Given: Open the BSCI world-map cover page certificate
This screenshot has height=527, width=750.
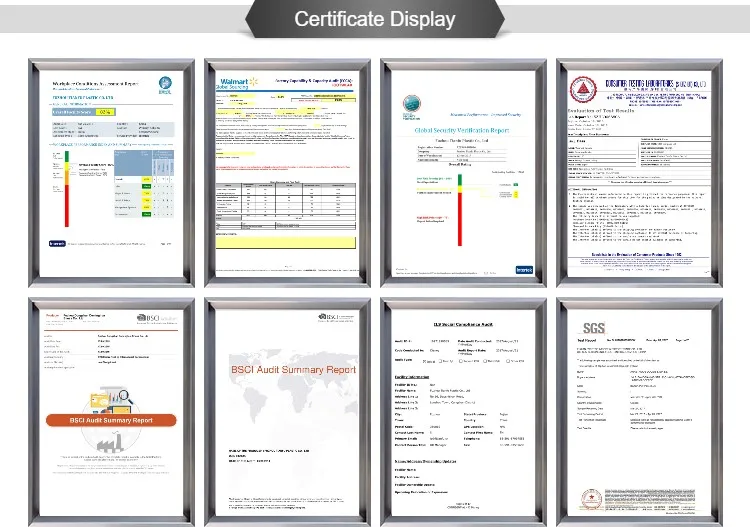Looking at the screenshot, I should pos(287,412).
